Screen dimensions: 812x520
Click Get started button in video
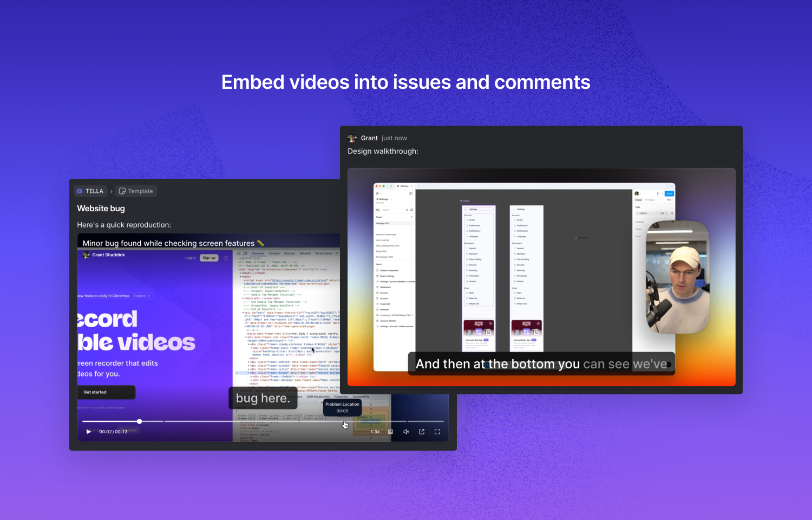click(x=106, y=392)
